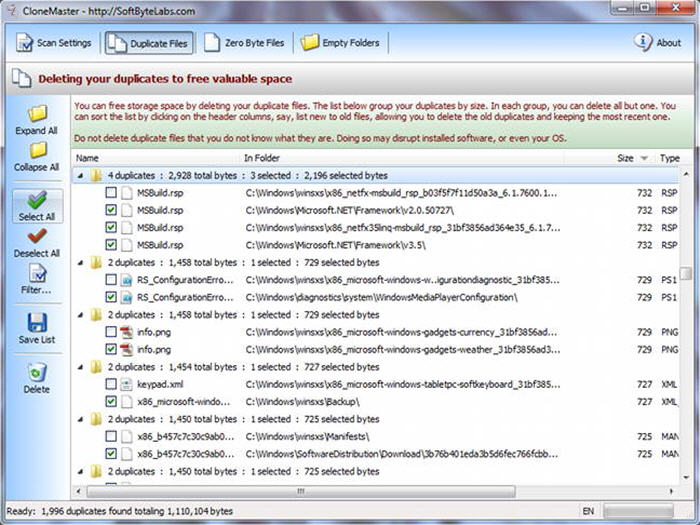Uncheck MSBuild.rsp in netfx35linq folder
Screen dimensions: 700x525
(x=111, y=228)
